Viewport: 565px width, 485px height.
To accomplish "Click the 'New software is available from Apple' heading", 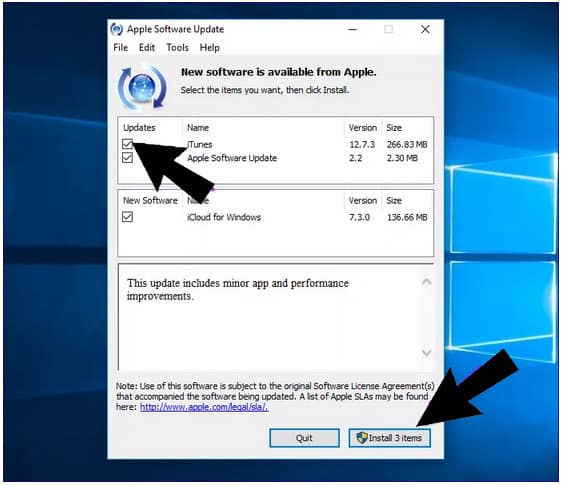I will pos(279,72).
